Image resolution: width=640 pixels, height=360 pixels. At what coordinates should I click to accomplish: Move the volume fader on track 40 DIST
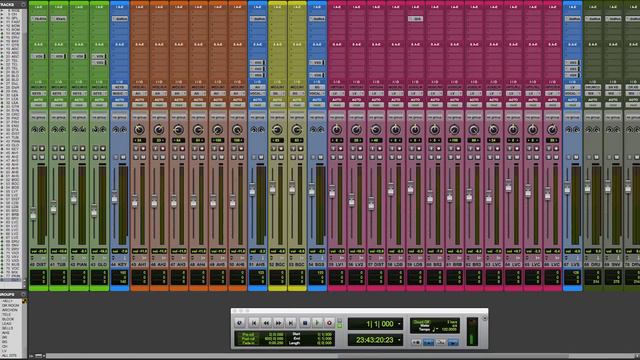33,214
